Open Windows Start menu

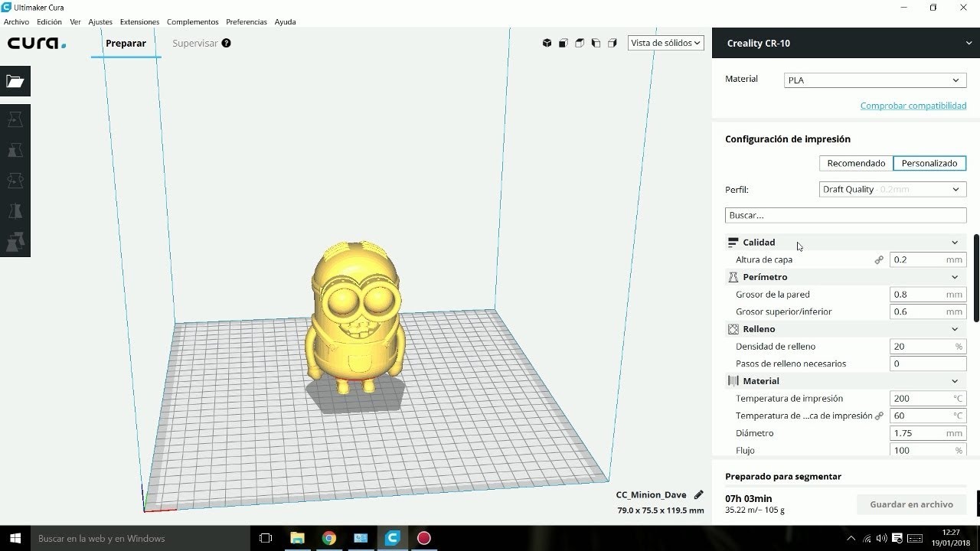(15, 538)
